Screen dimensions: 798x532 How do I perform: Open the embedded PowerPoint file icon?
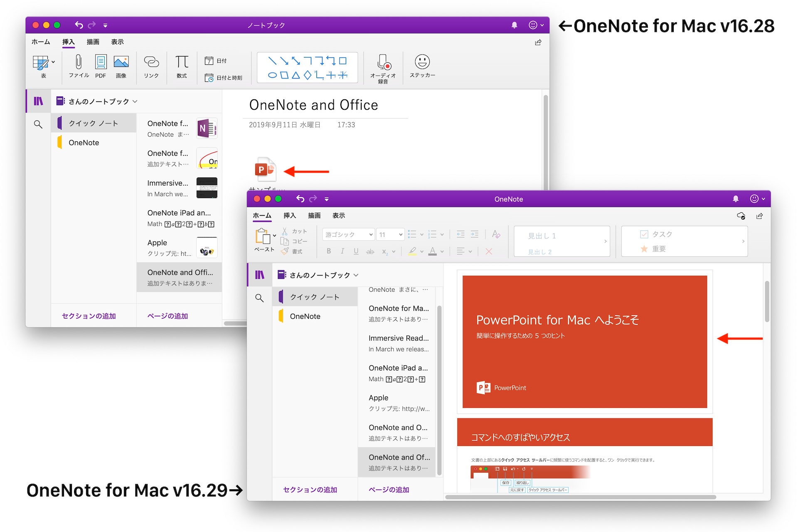coord(265,169)
